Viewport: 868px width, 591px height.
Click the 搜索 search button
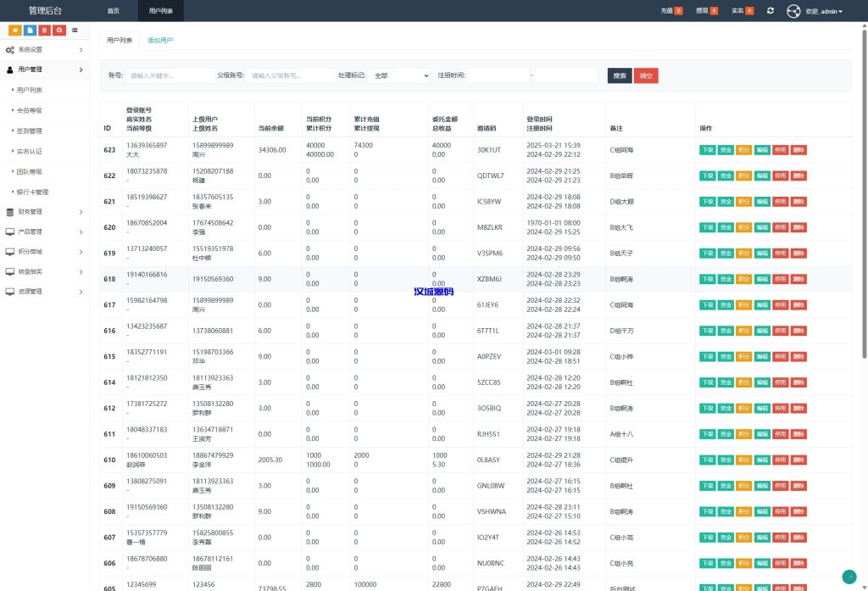coord(620,75)
